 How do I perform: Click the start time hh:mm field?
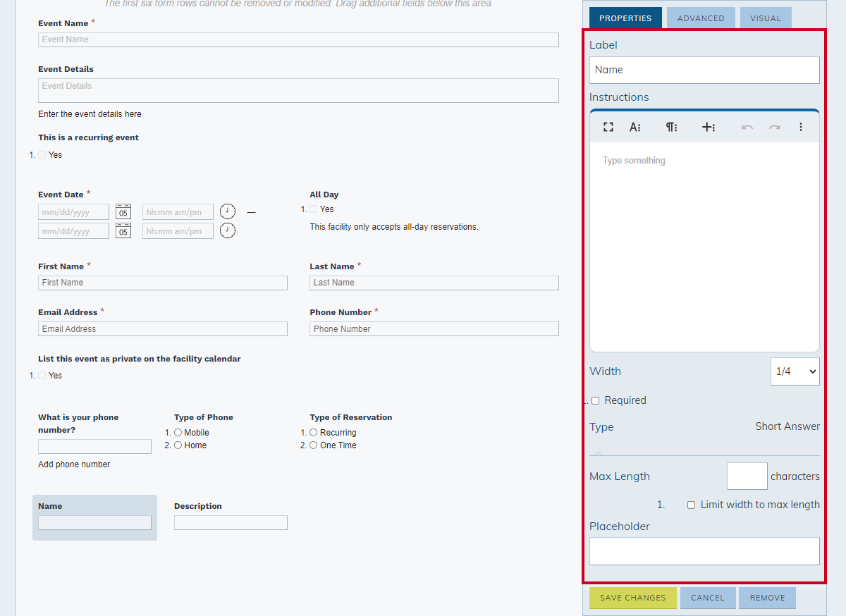point(178,212)
